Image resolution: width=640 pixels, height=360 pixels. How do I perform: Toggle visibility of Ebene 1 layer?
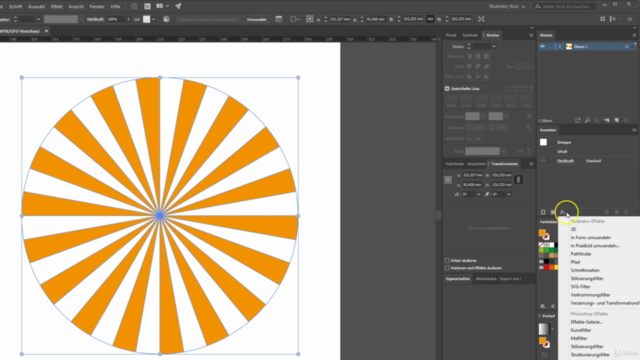(542, 47)
